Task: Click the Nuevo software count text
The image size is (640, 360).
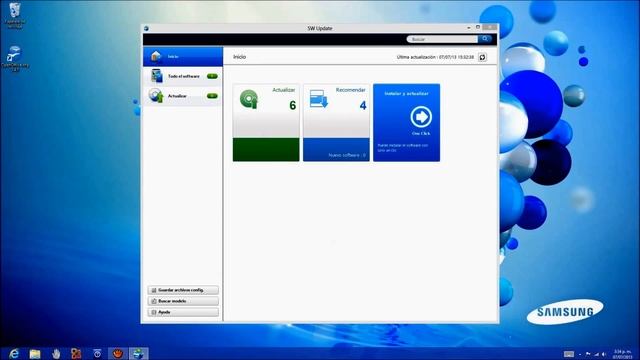Action: [x=347, y=155]
